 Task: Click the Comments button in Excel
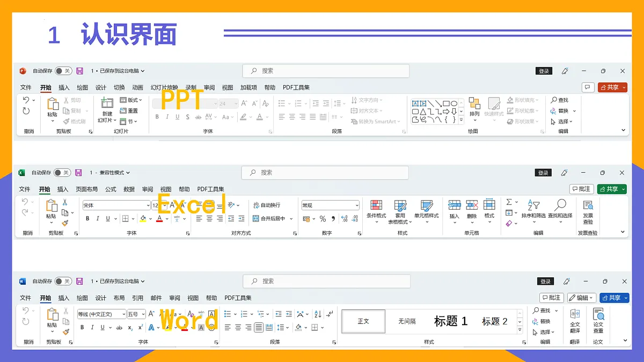point(582,189)
